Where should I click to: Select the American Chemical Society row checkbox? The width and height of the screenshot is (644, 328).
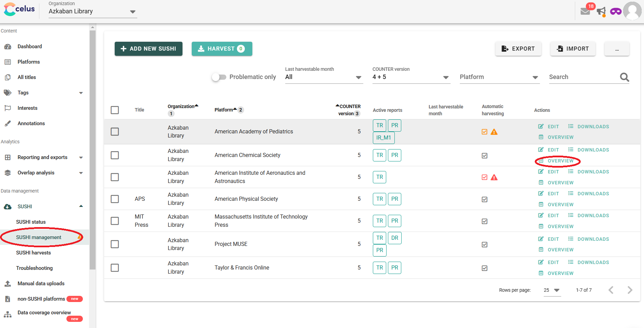[x=115, y=155]
